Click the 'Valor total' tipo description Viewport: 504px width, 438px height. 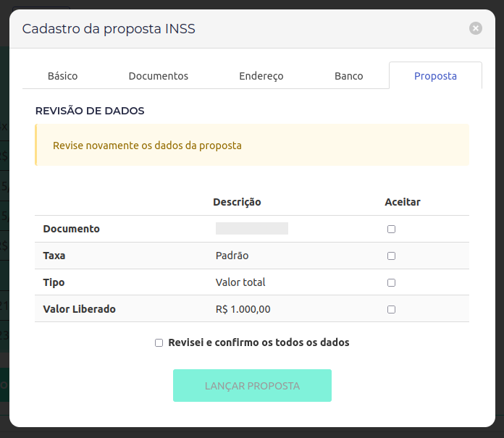point(240,282)
